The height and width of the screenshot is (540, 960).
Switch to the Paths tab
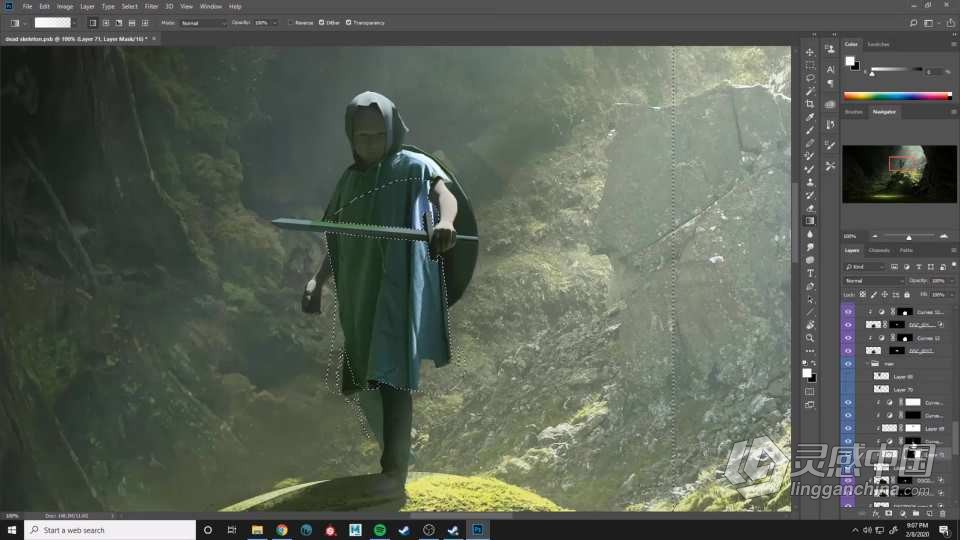click(x=906, y=250)
